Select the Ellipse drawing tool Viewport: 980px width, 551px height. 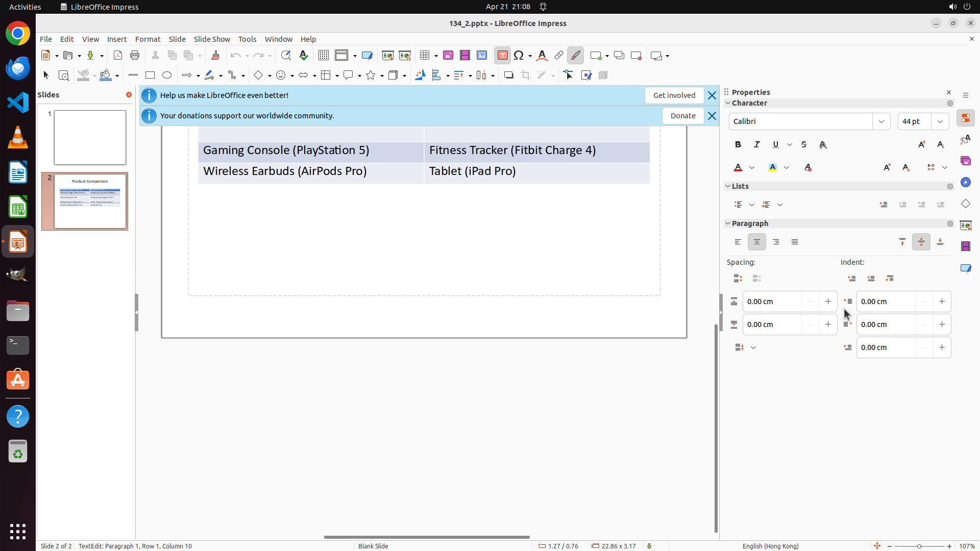tap(167, 76)
